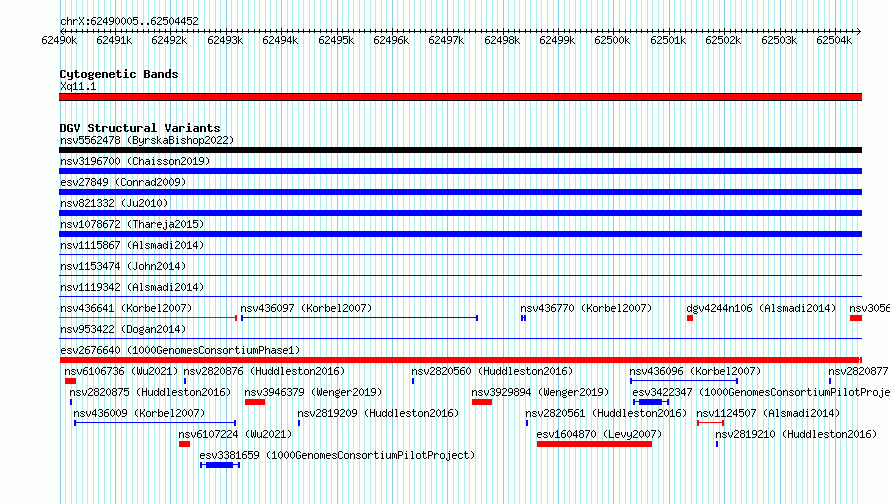Click the red span under nsv1124507
Viewport: 890px width, 504px height.
711,423
